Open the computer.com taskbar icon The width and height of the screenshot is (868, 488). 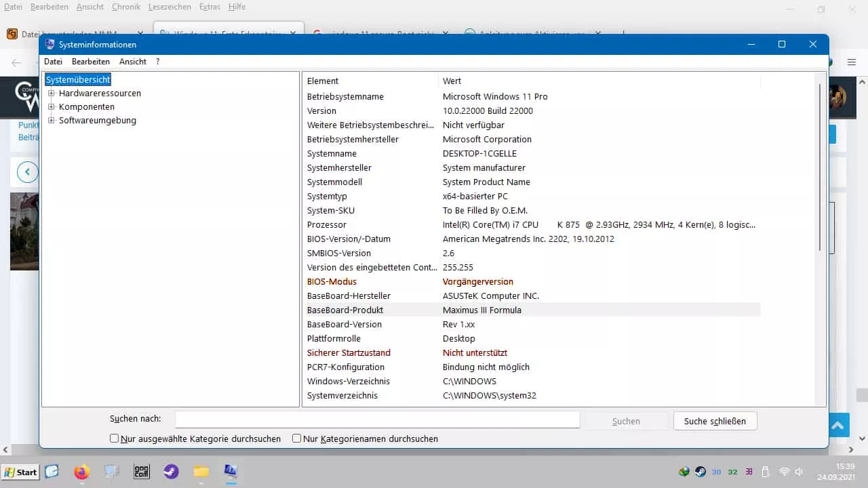tap(142, 472)
